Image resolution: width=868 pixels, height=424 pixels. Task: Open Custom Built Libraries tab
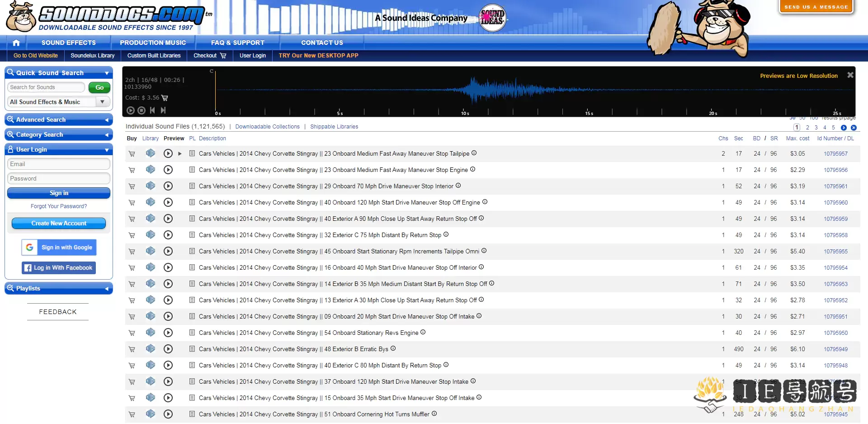(x=154, y=56)
